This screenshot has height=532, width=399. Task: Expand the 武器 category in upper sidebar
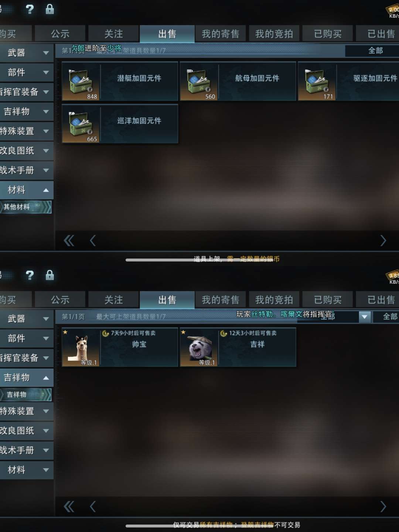[x=27, y=53]
